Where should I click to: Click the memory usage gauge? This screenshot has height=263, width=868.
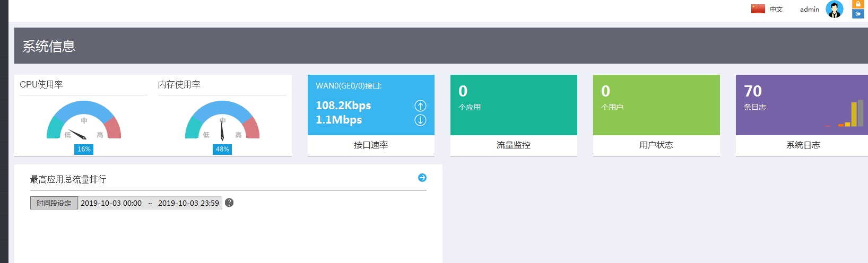[222, 121]
